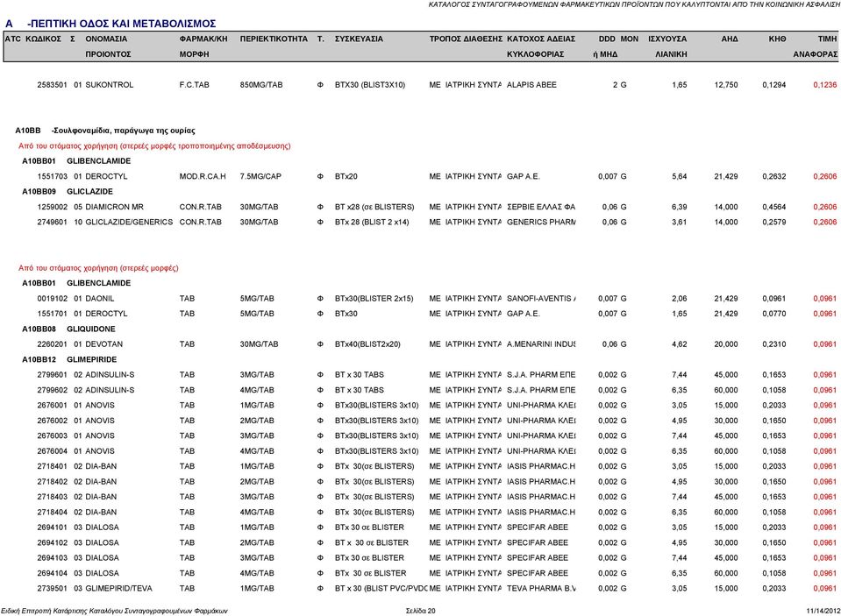Select the "20,000" value
This screenshot has height=616, width=841.
coord(726,344)
